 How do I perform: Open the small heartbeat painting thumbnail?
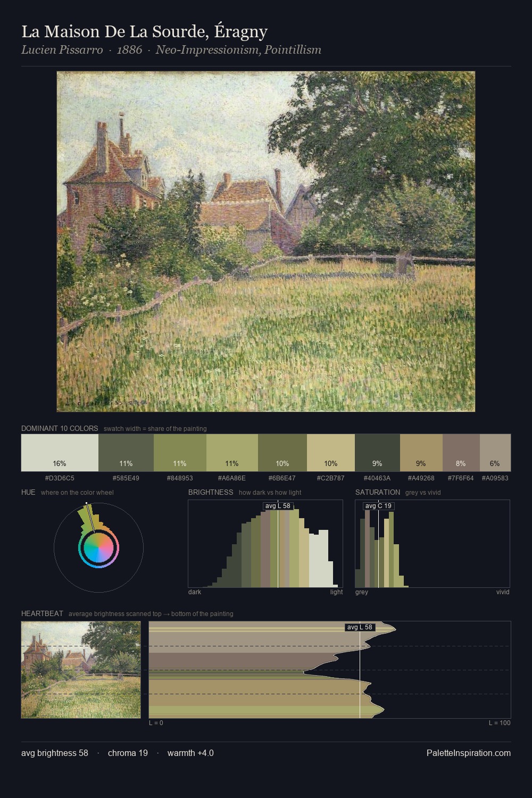(81, 670)
